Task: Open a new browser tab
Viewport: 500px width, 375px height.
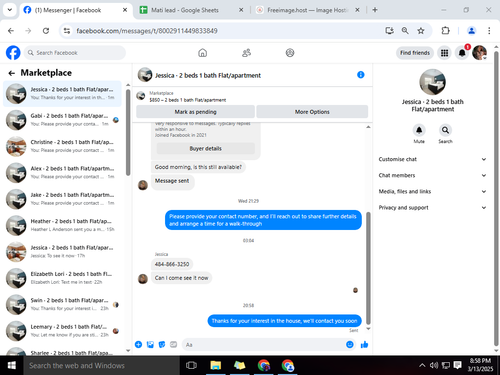Action: [x=375, y=10]
